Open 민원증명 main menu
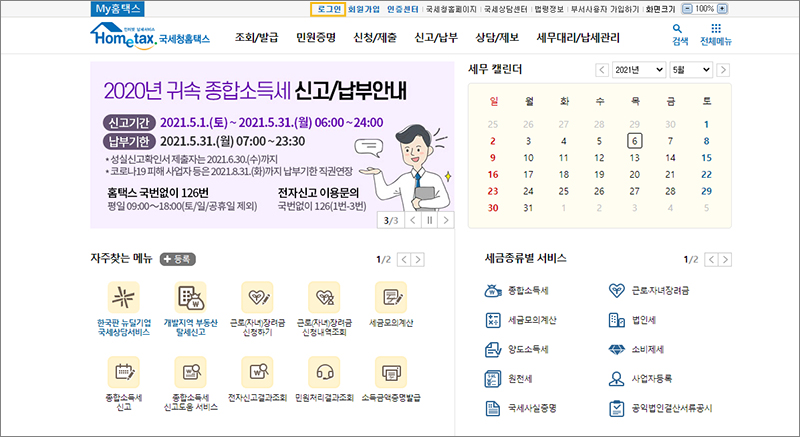 pyautogui.click(x=316, y=37)
